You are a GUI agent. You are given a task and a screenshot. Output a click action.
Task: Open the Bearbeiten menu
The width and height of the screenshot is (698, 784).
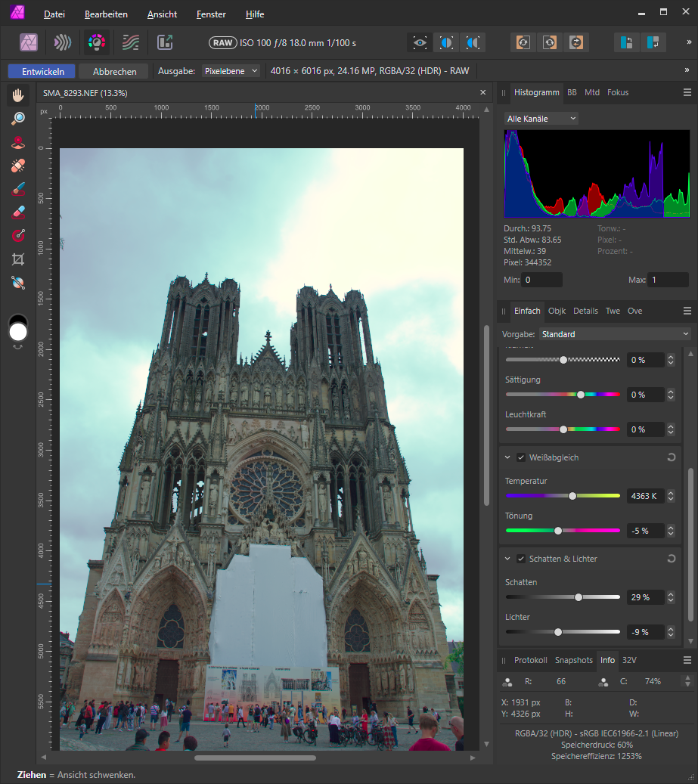point(106,14)
